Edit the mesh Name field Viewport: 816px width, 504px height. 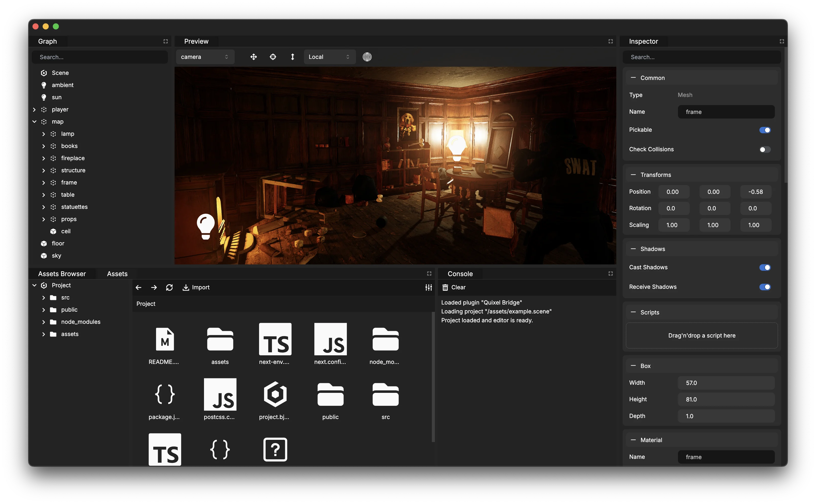coord(726,112)
